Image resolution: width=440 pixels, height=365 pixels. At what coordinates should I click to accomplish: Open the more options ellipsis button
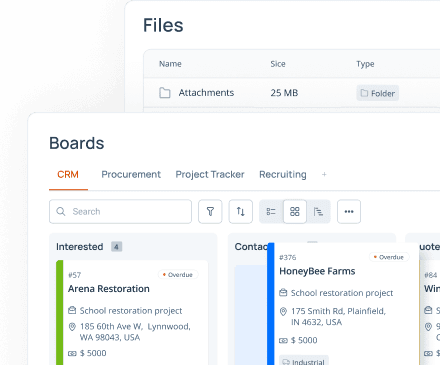349,211
